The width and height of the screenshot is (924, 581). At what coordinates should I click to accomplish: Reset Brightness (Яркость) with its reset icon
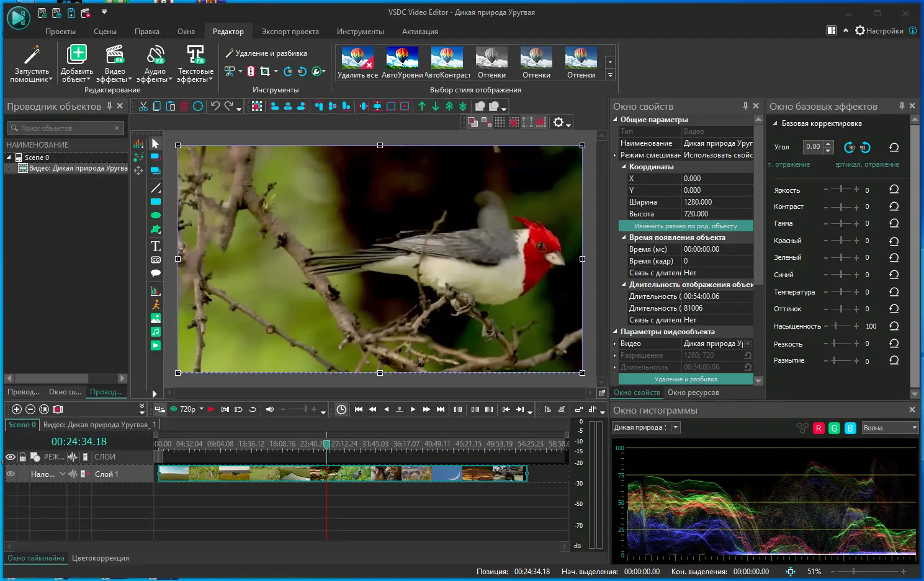click(x=894, y=190)
